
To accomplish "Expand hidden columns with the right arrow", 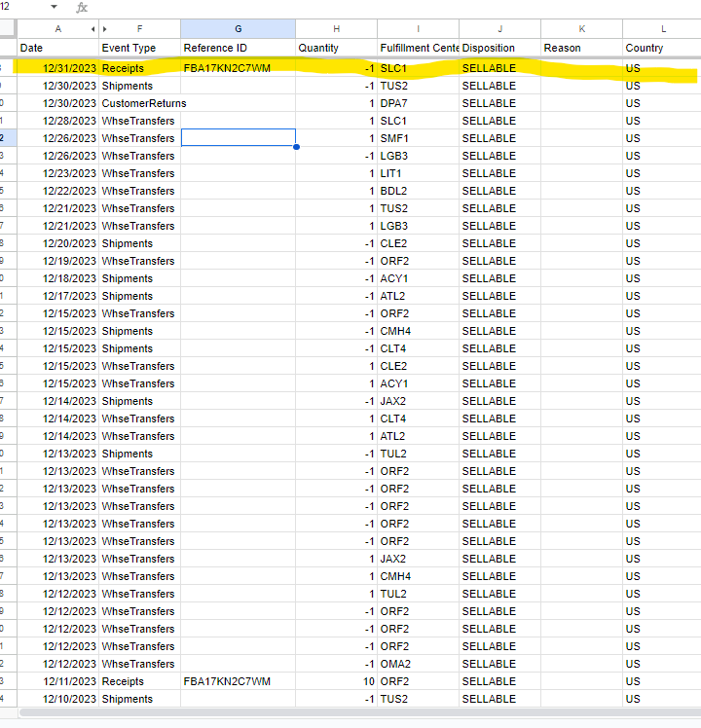I will 104,29.
